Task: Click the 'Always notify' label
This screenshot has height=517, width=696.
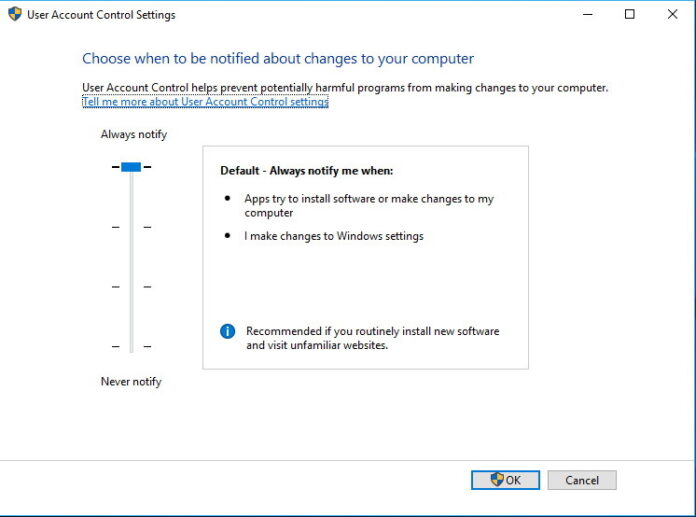Action: tap(134, 134)
